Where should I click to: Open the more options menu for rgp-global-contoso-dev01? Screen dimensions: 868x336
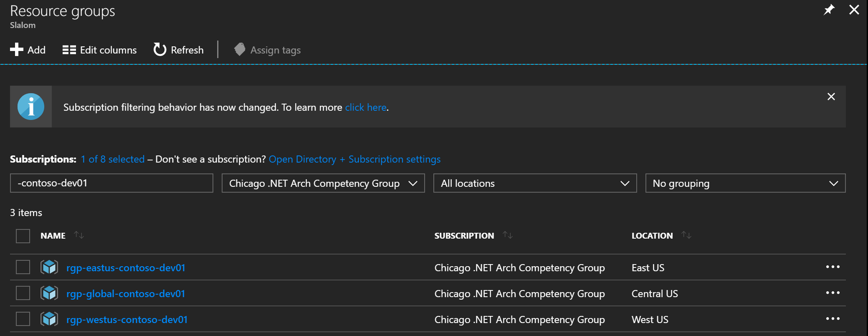[833, 293]
